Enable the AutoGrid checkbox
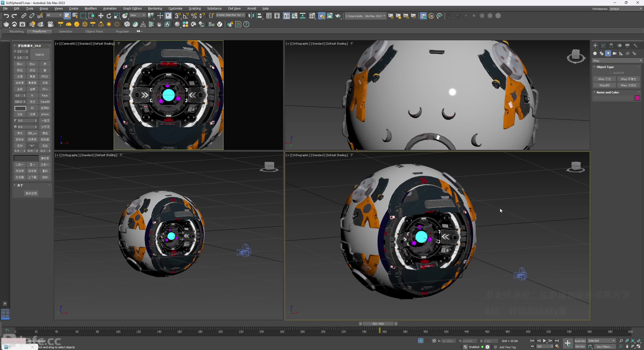This screenshot has width=644, height=350. tap(611, 73)
